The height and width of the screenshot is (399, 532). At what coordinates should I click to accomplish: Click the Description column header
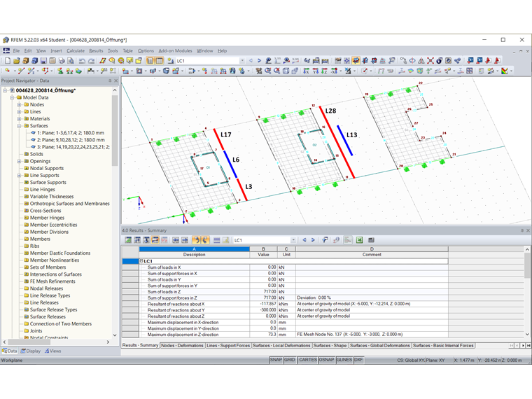tap(195, 255)
